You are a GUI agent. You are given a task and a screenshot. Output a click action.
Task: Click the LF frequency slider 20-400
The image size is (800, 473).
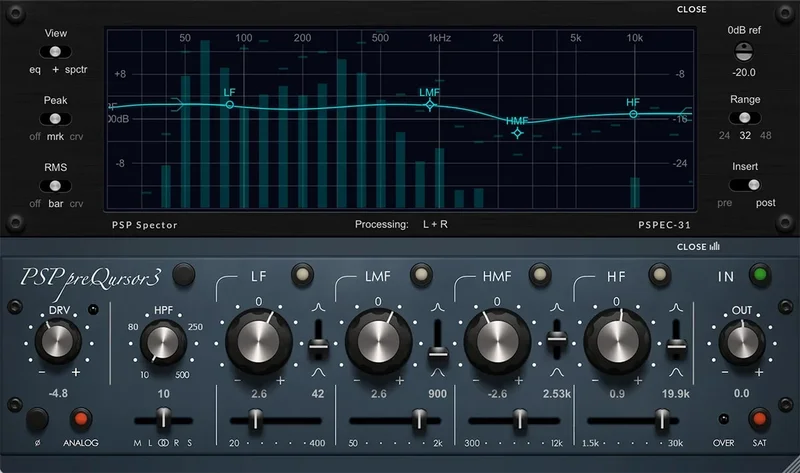(x=276, y=420)
